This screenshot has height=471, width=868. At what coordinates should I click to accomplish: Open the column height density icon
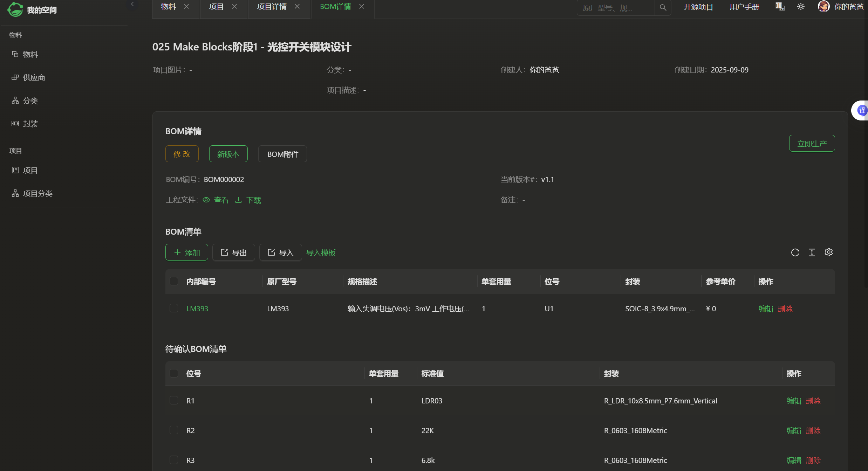(x=812, y=252)
